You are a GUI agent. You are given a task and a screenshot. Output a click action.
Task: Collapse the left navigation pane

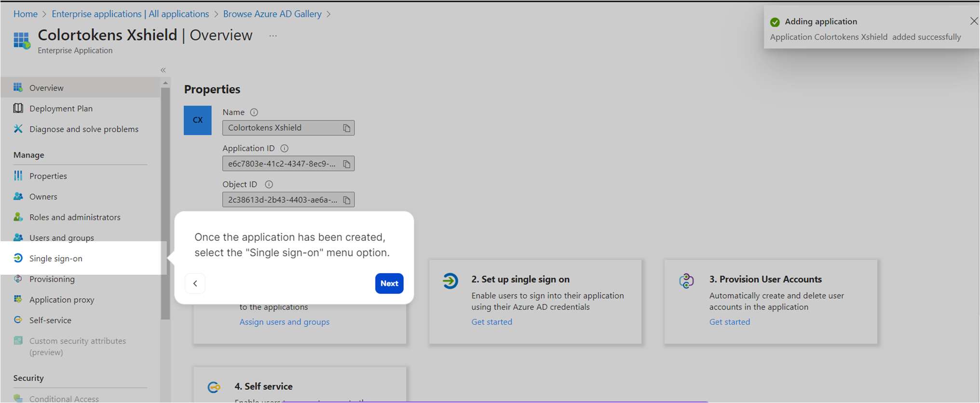click(x=163, y=70)
